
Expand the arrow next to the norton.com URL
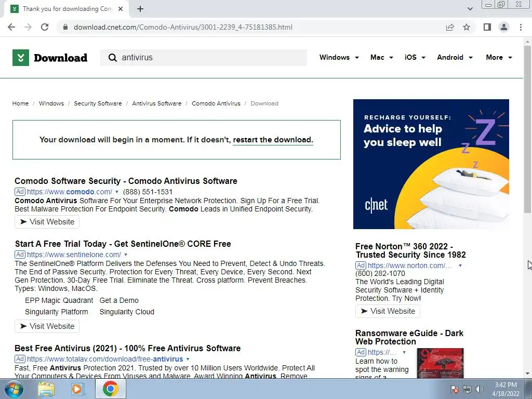pyautogui.click(x=460, y=265)
